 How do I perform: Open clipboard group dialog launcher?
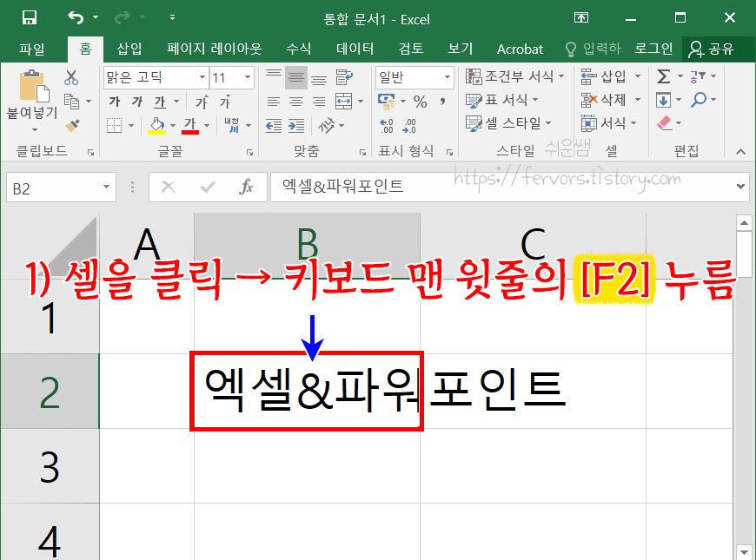tap(90, 152)
